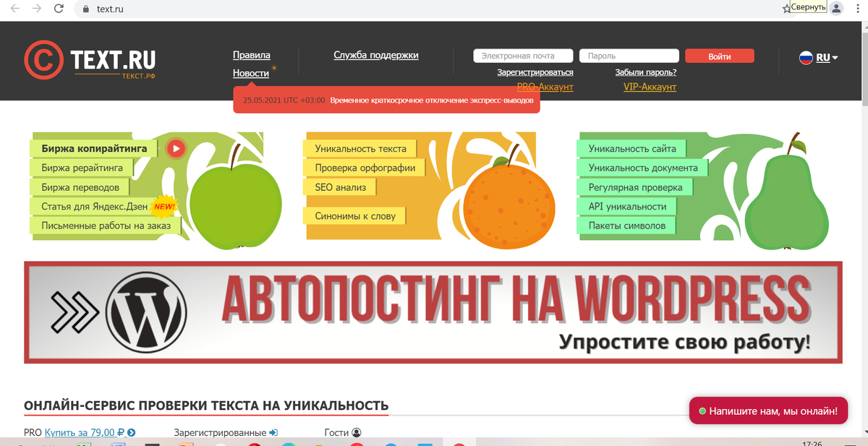Click the red Войти button

(x=720, y=56)
